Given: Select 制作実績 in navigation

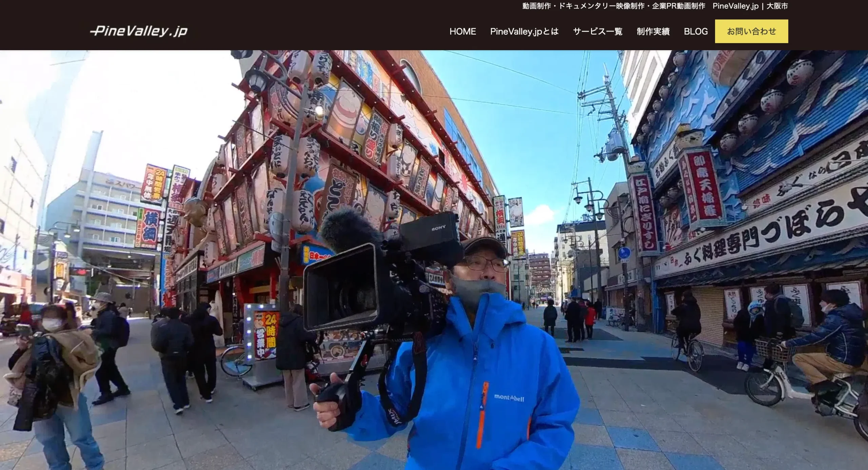Looking at the screenshot, I should coord(653,32).
